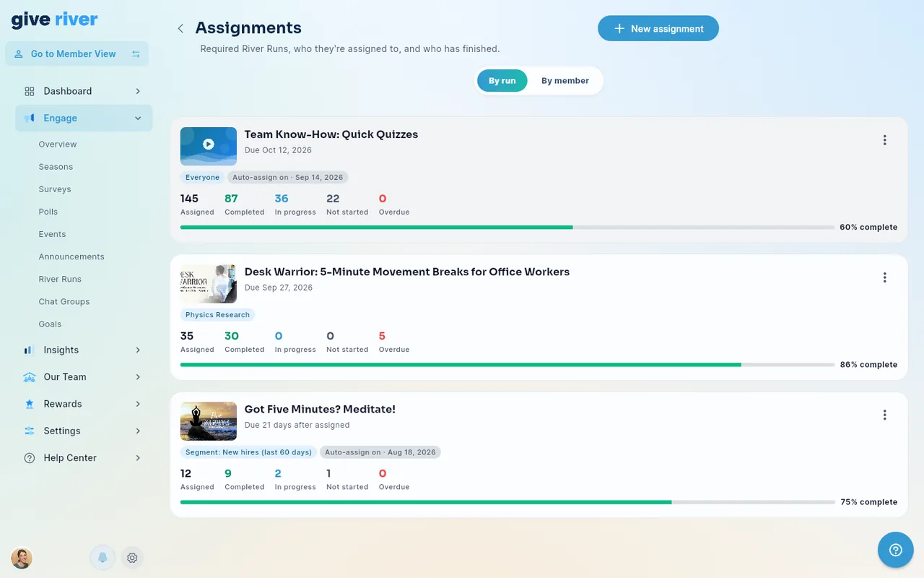Open options menu for Team Know-How: Quick Quizzes
Viewport: 924px width, 578px height.
pyautogui.click(x=885, y=140)
